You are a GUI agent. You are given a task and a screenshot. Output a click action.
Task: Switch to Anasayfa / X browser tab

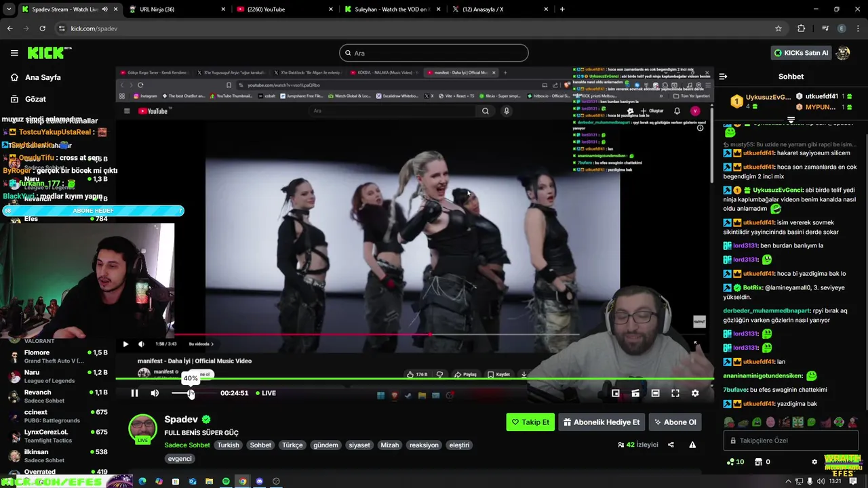click(x=500, y=9)
